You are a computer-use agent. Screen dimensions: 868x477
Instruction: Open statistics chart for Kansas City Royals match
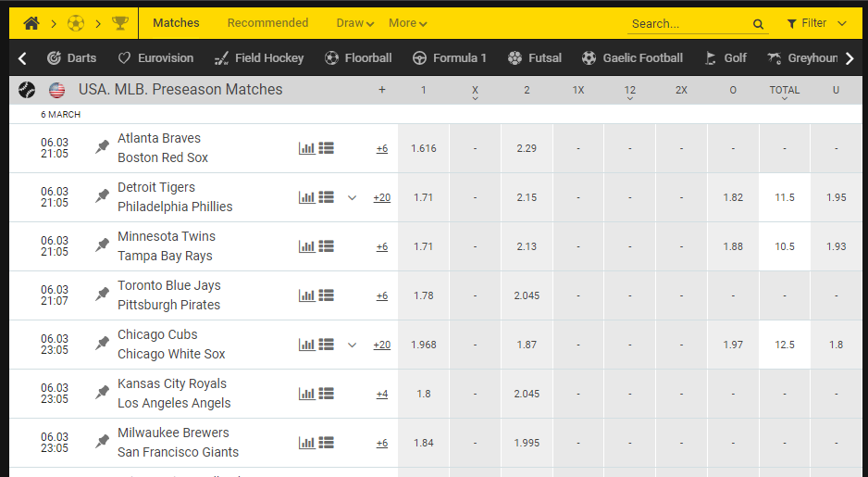click(x=306, y=394)
